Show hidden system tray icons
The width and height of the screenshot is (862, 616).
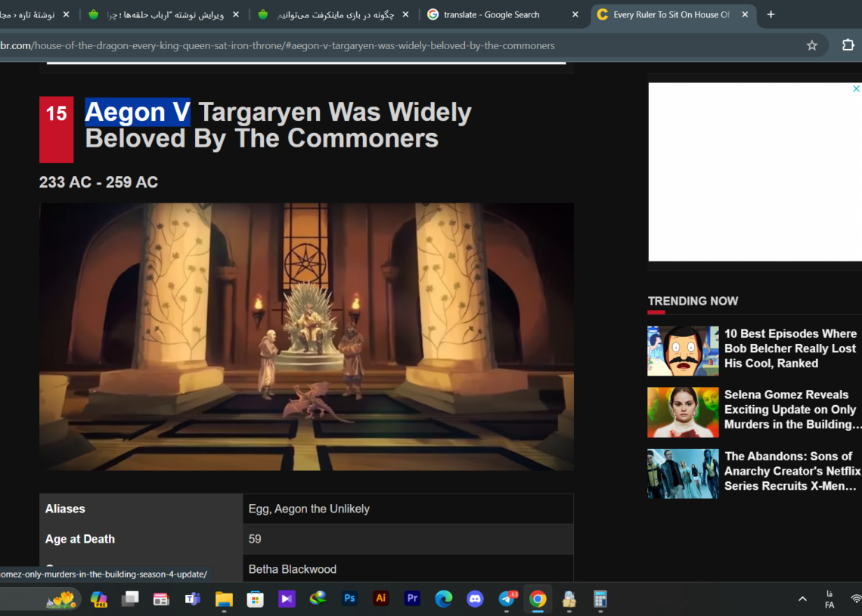point(802,599)
